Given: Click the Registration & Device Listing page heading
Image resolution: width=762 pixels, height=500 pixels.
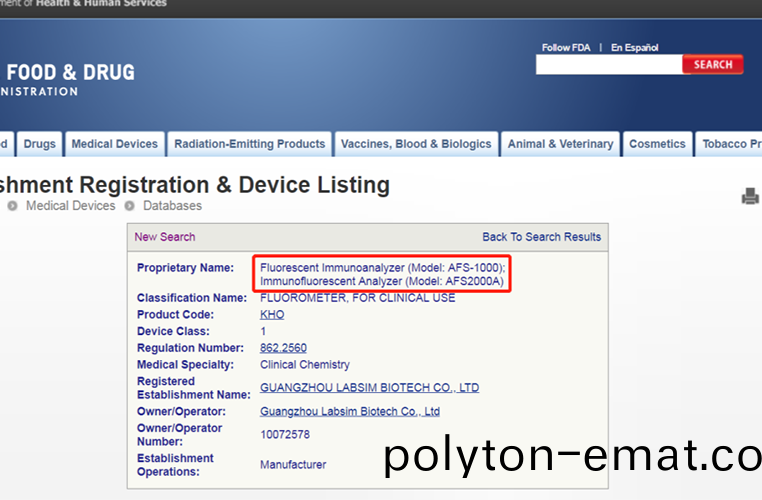Looking at the screenshot, I should click(194, 185).
